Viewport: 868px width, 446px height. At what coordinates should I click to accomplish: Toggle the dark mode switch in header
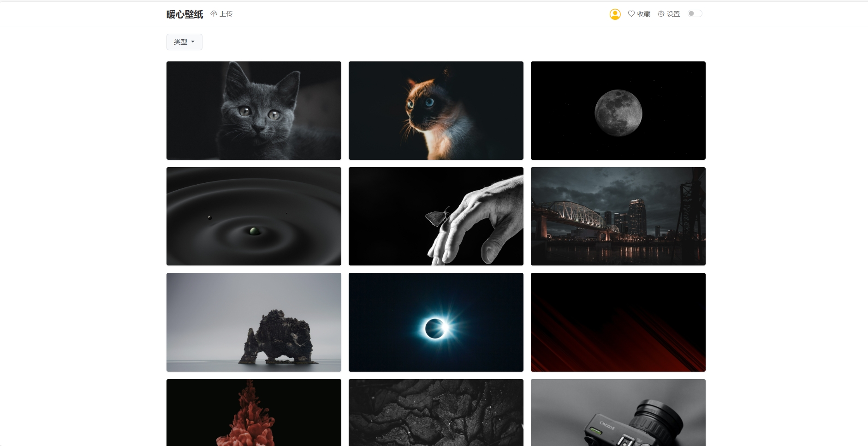pyautogui.click(x=695, y=13)
